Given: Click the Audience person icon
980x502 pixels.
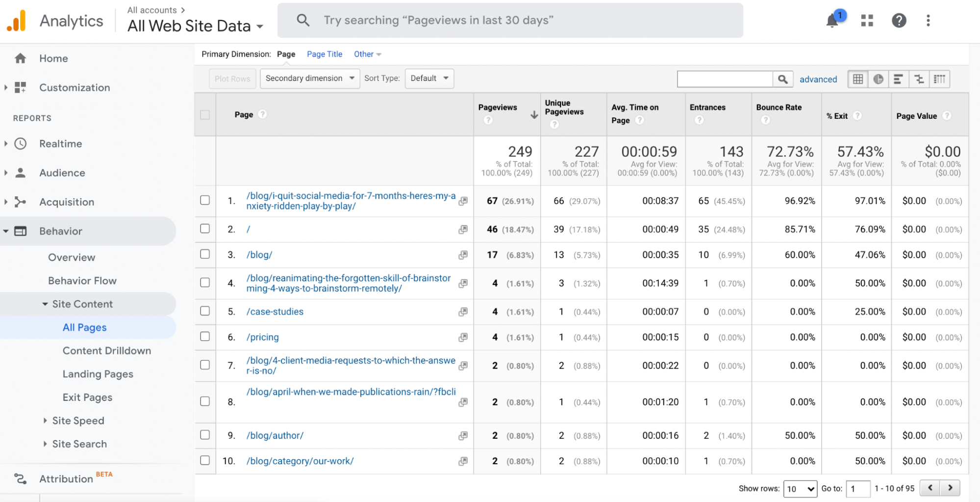Looking at the screenshot, I should coord(20,173).
